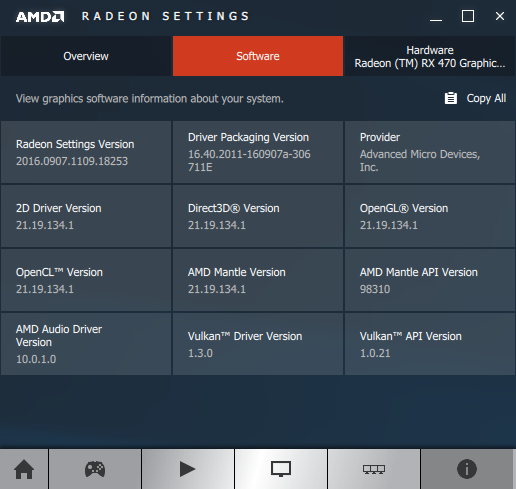Screen dimensions: 516x489
Task: Open the Eyefinity multi-display icon
Action: (374, 469)
